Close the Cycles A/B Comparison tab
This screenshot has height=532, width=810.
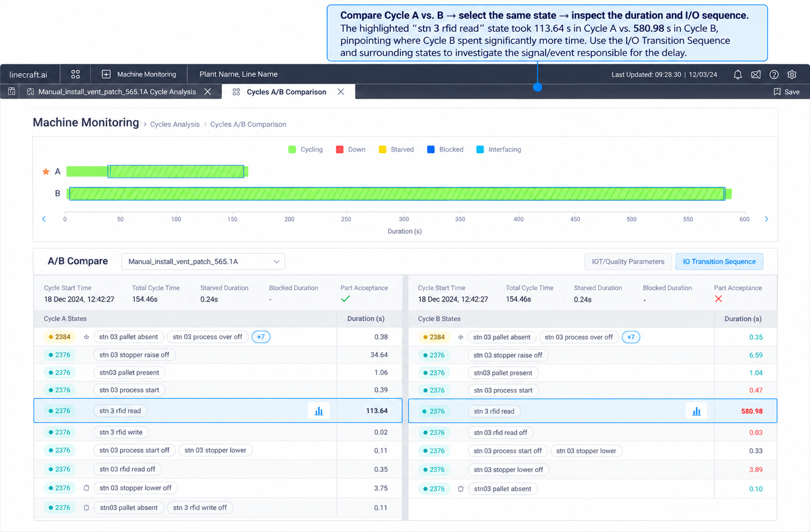coord(341,92)
